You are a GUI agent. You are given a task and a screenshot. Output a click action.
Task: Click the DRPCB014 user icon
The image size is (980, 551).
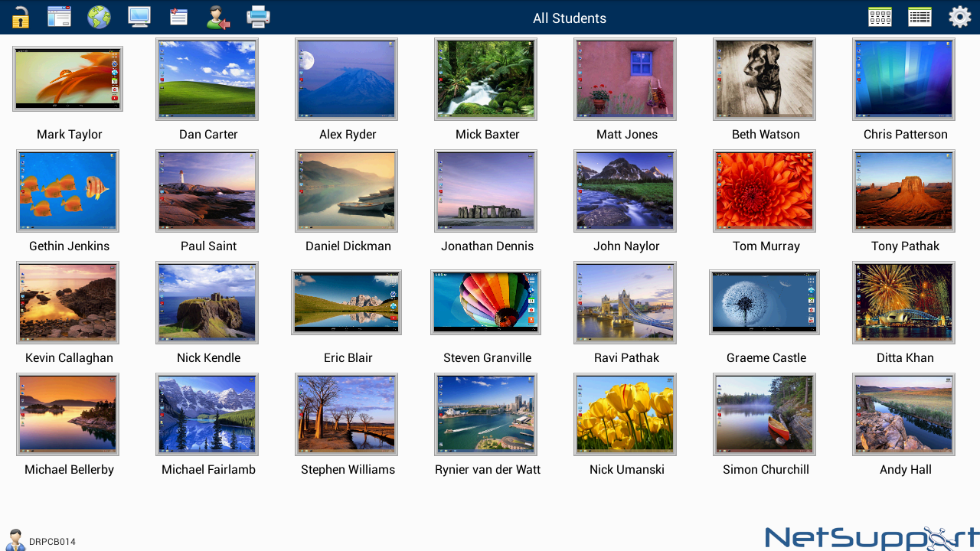[15, 540]
